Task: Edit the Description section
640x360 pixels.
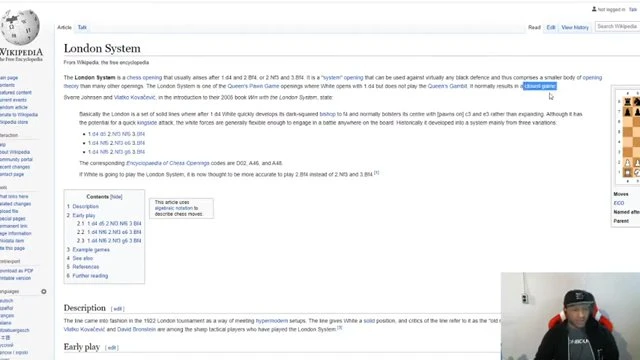Action: coord(118,309)
